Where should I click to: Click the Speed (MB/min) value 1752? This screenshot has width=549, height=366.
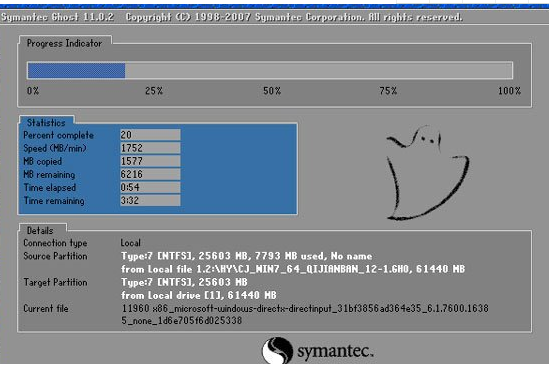tap(150, 148)
